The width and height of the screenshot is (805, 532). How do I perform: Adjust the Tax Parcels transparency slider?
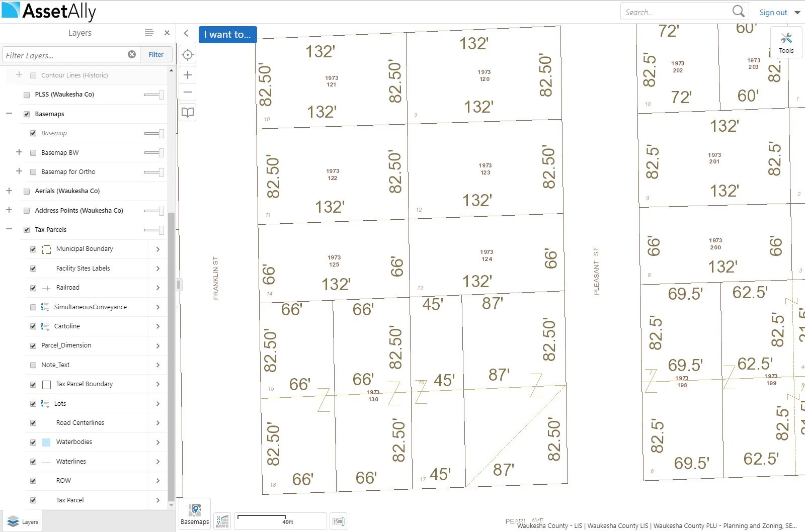(154, 230)
